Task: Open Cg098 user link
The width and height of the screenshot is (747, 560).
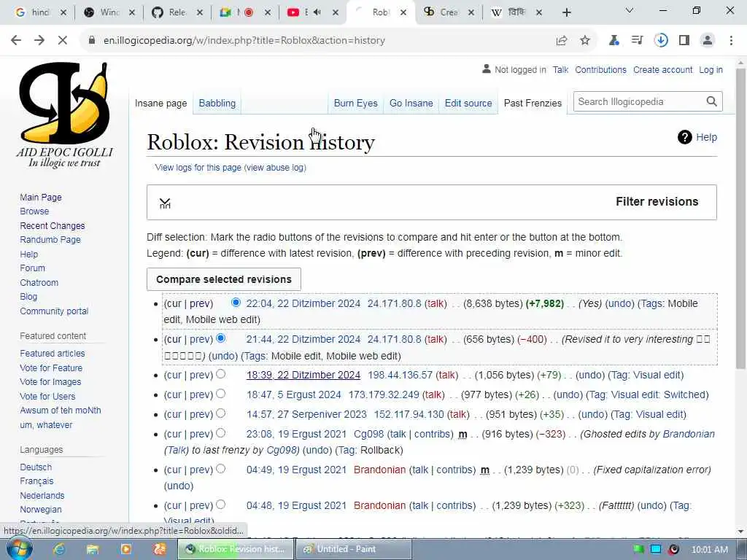Action: (x=368, y=434)
